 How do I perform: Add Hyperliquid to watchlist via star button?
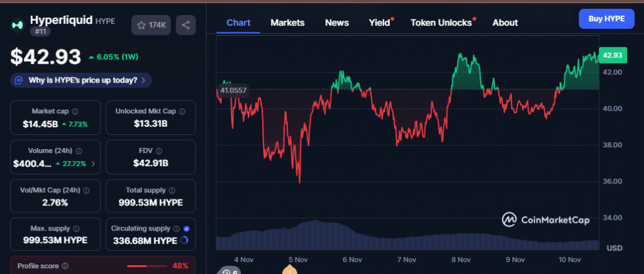tap(151, 25)
